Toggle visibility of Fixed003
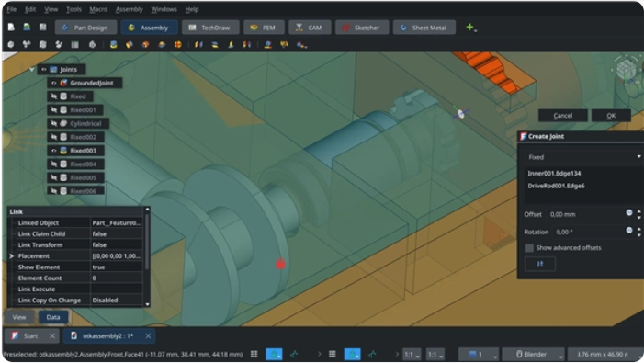644x363 pixels. [x=54, y=151]
